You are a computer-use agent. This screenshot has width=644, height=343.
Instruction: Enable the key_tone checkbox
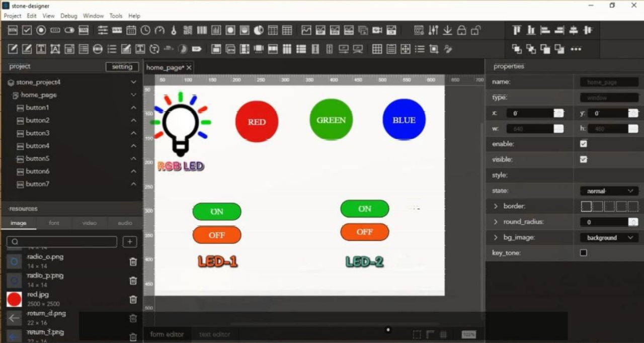584,252
